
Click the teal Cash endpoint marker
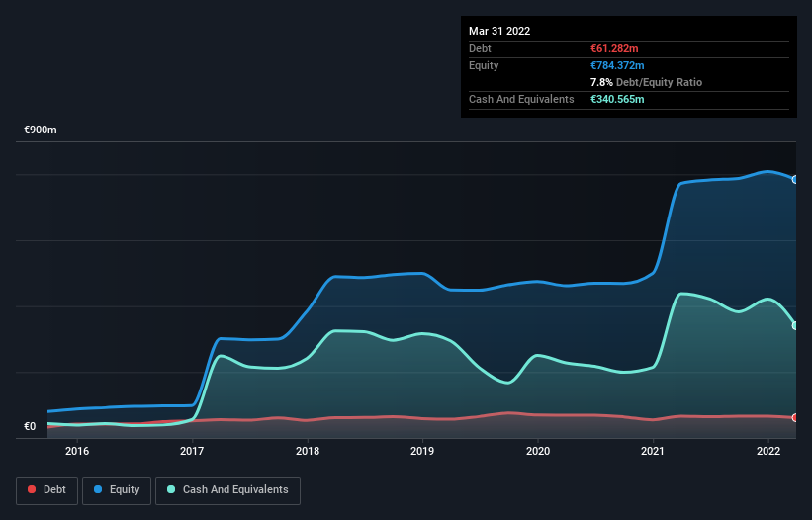[x=795, y=326]
